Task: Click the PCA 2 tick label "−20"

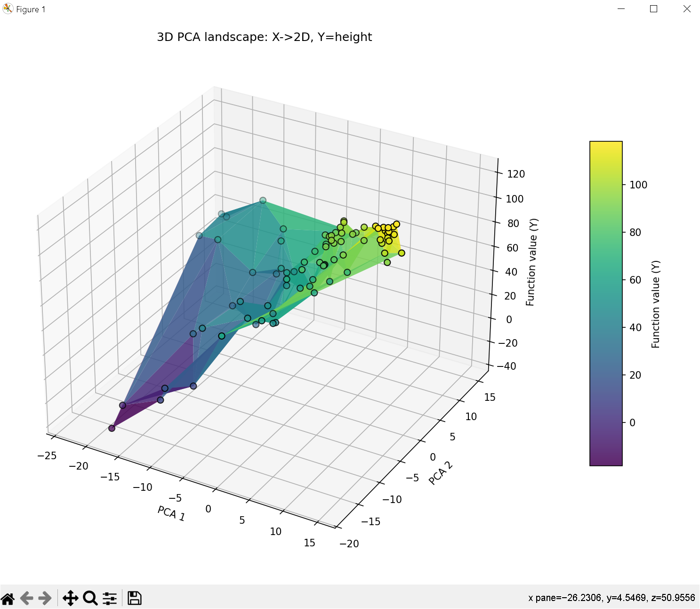Action: point(349,544)
